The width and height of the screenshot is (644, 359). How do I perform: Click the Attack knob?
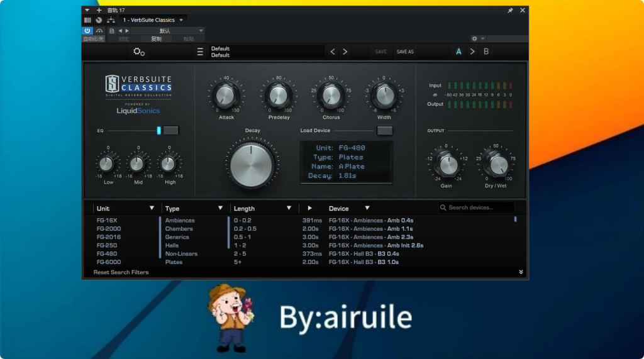[x=226, y=96]
